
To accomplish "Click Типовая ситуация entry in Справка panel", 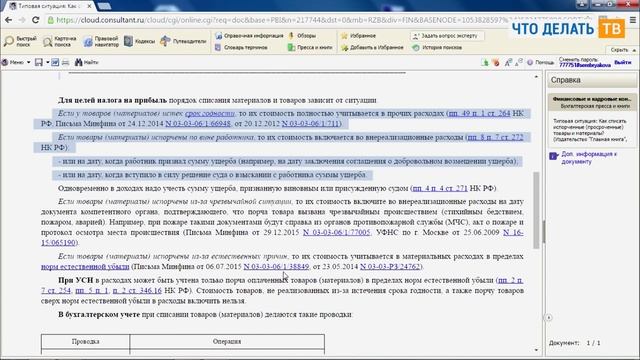I will tap(591, 130).
